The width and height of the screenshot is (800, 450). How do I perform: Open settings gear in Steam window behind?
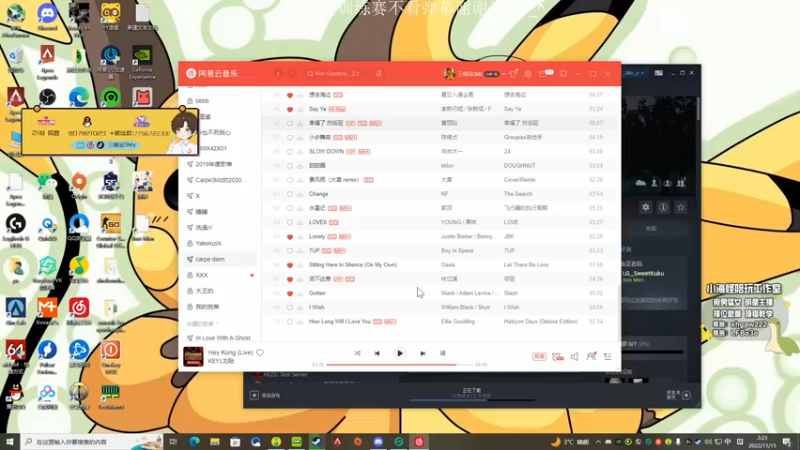(646, 207)
